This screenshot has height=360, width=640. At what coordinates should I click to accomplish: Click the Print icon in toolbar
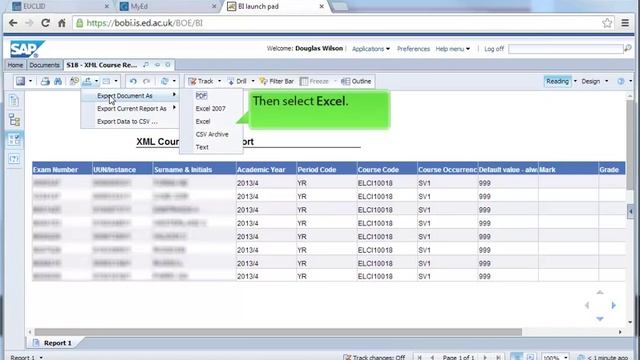45,81
